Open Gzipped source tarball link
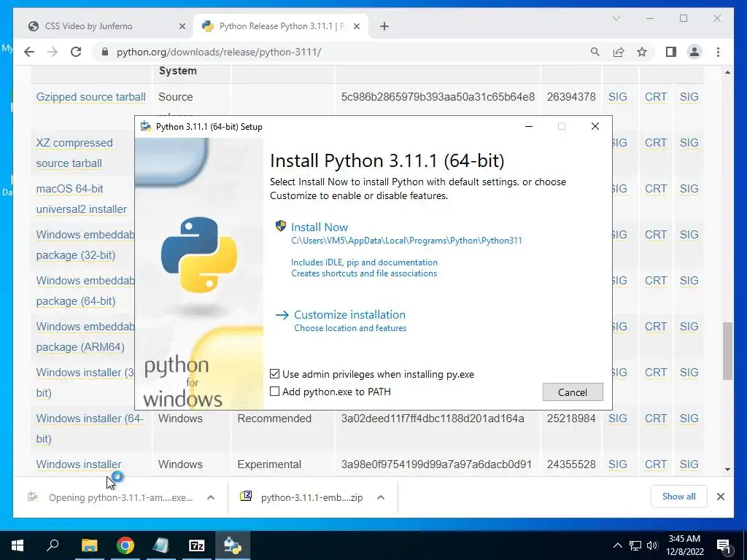747x560 pixels. (x=91, y=97)
